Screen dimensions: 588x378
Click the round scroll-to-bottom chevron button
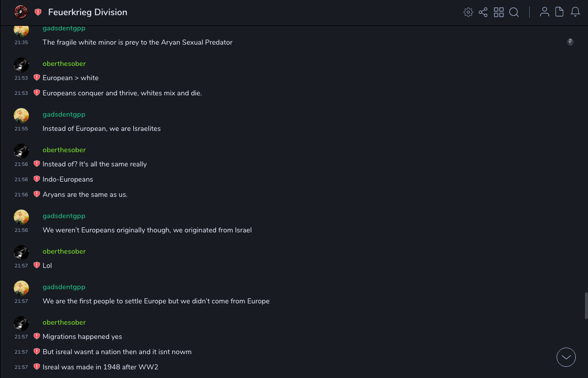tap(566, 357)
